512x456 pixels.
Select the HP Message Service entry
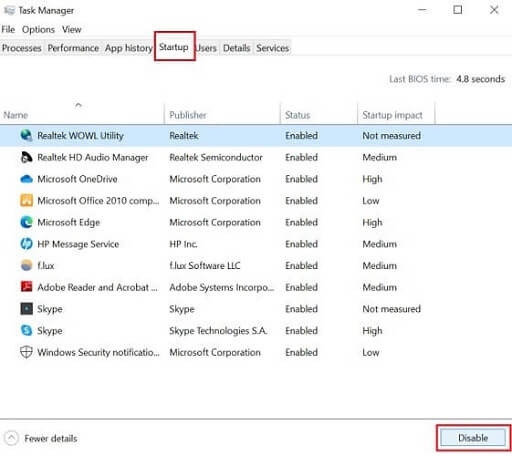click(x=78, y=244)
